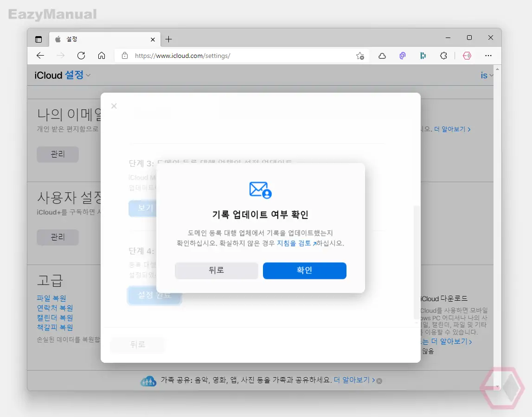Click the browser back arrow
Image resolution: width=532 pixels, height=417 pixels.
point(40,56)
